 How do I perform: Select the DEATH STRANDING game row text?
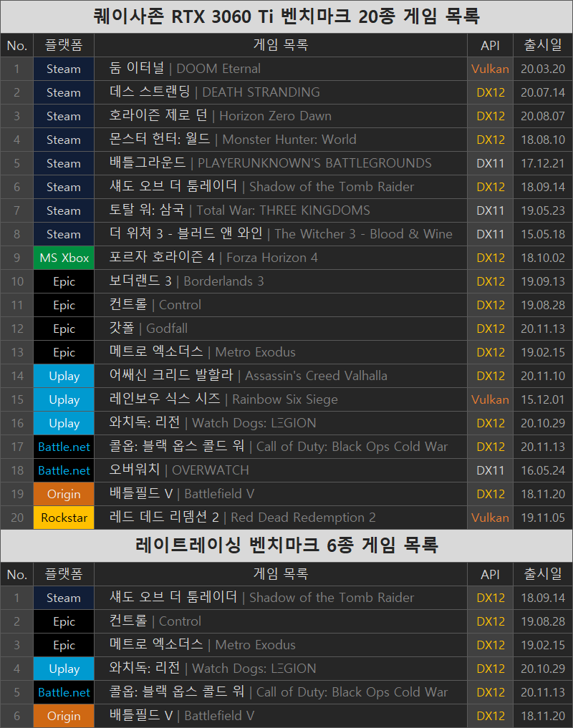click(x=215, y=92)
